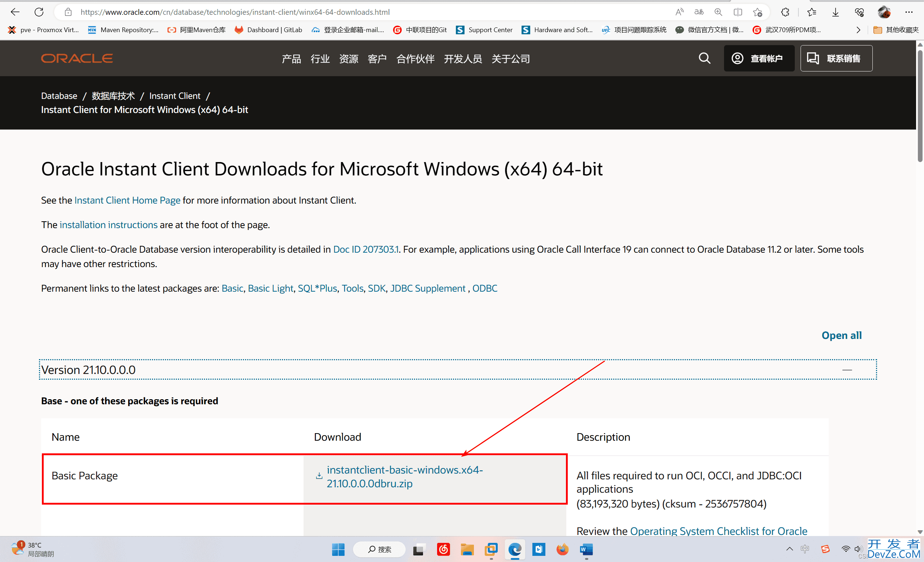Open File Explorer from the taskbar

[x=467, y=550]
